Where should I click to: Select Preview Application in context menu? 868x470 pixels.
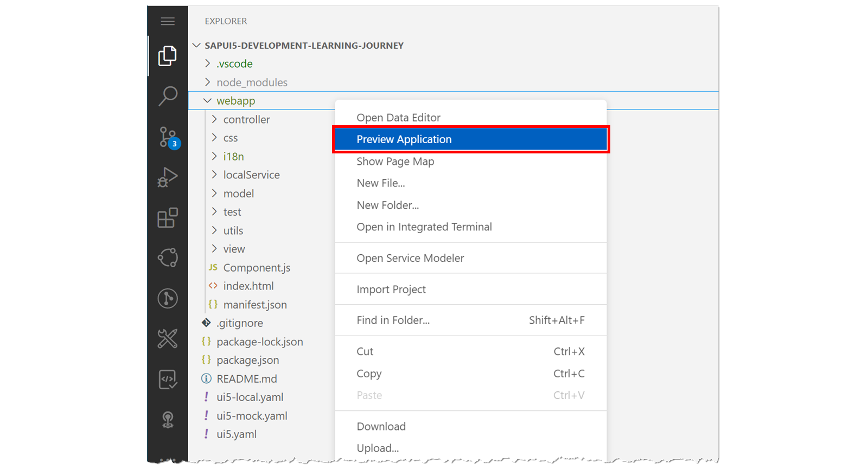pos(470,139)
